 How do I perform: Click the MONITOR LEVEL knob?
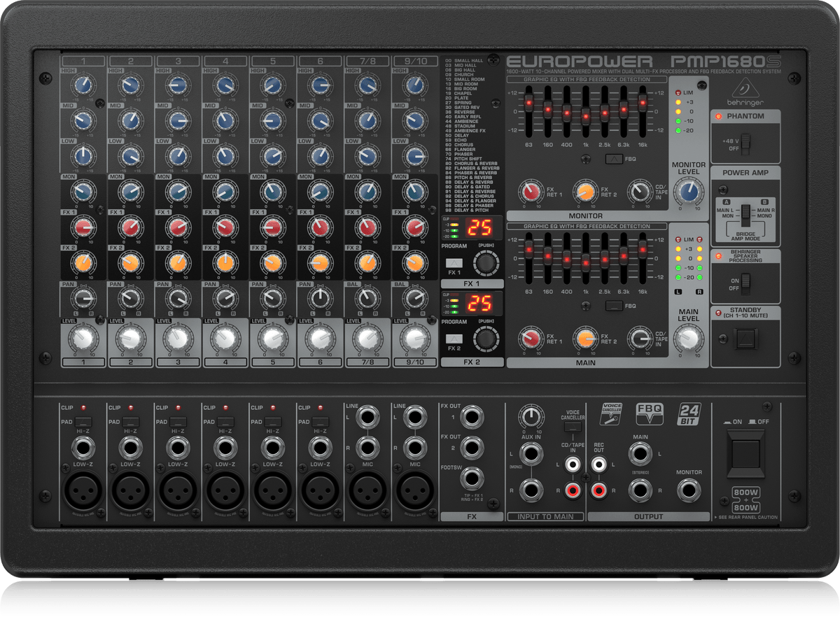[x=689, y=192]
